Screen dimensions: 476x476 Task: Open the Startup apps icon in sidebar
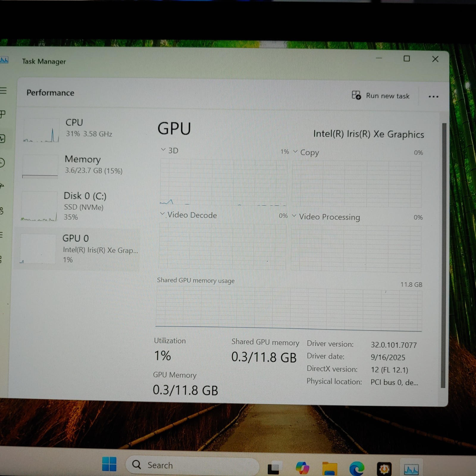tap(2, 187)
